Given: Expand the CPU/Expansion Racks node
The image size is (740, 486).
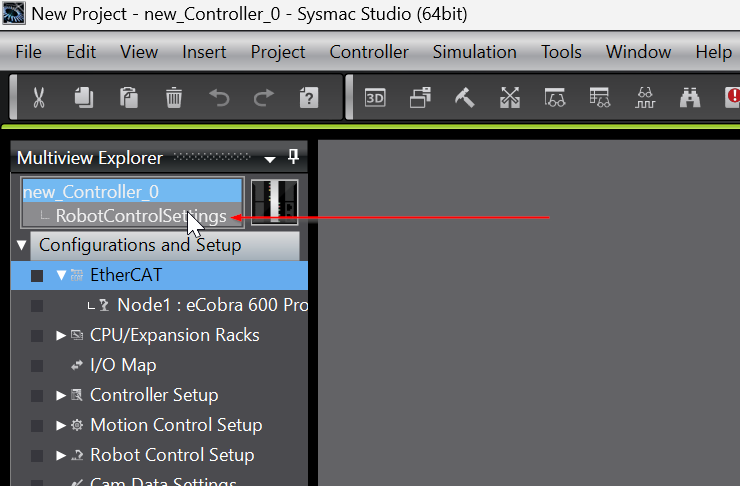Looking at the screenshot, I should (61, 335).
